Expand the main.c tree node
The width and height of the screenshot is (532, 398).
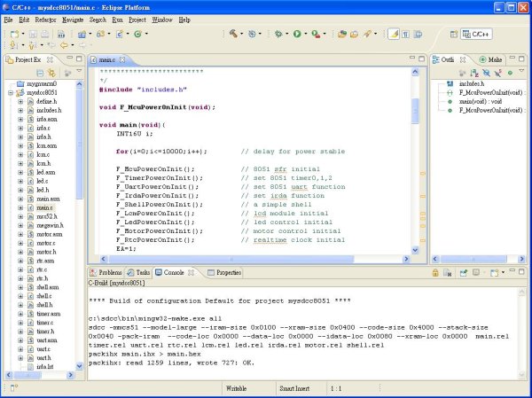click(x=20, y=207)
